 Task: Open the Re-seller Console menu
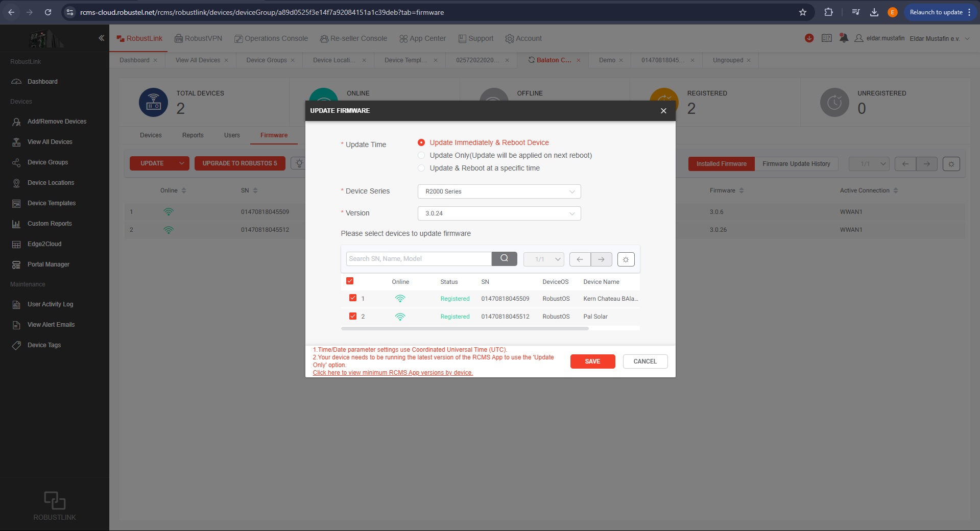[353, 38]
